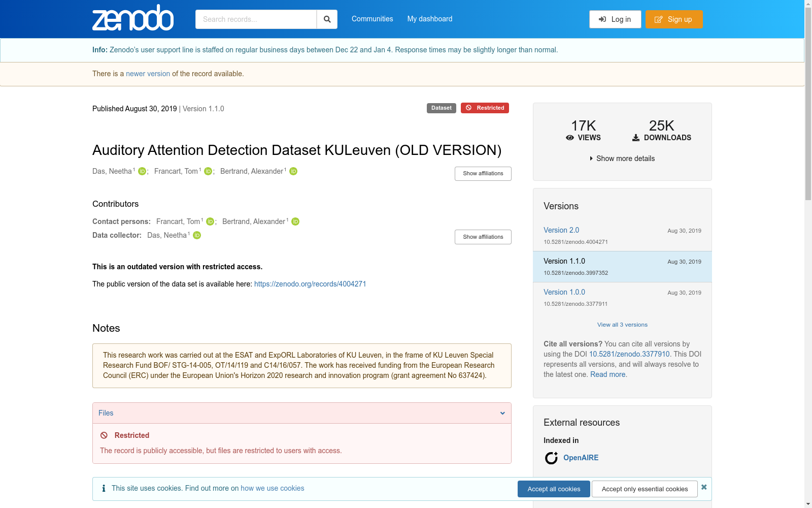Open Francart, Tom's ORCID icon in authors
The height and width of the screenshot is (508, 812).
point(208,172)
